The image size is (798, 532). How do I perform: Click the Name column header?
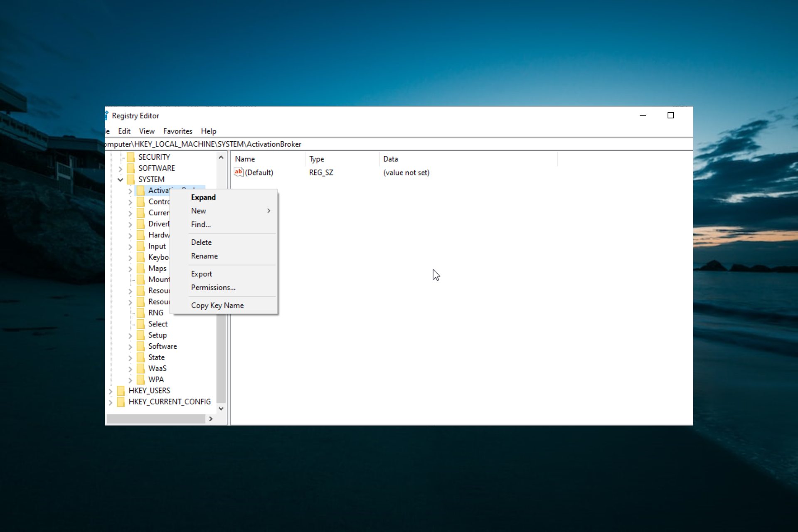point(268,159)
